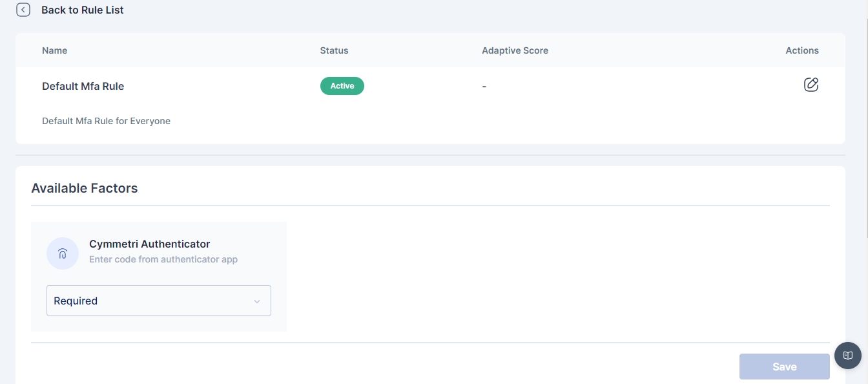The image size is (868, 384).
Task: Click the back arrow icon
Action: point(23,10)
